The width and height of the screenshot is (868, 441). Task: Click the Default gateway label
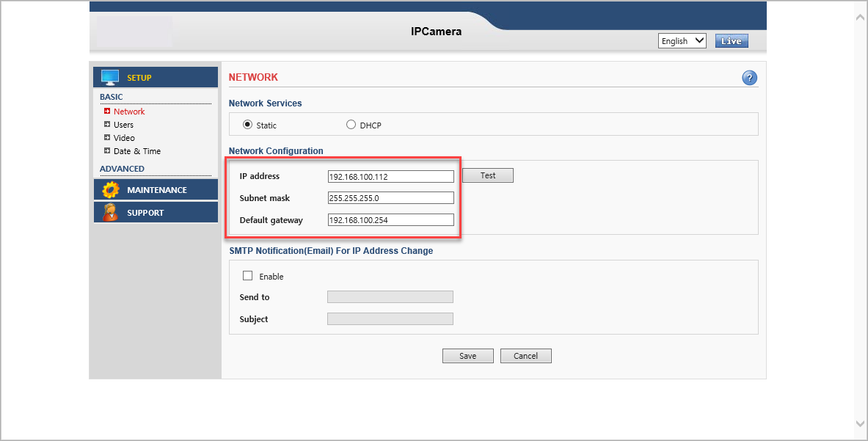pos(271,220)
